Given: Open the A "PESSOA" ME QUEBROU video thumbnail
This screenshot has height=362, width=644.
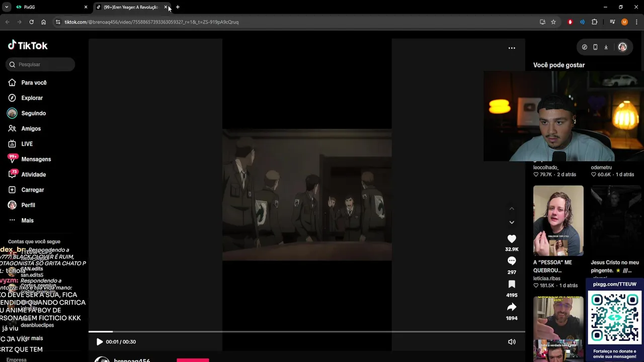Looking at the screenshot, I should click(558, 221).
